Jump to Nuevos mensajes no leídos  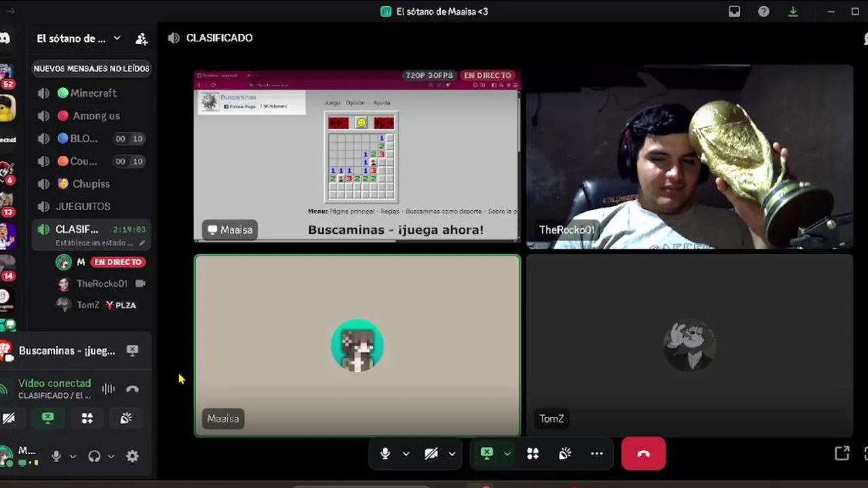click(x=92, y=68)
